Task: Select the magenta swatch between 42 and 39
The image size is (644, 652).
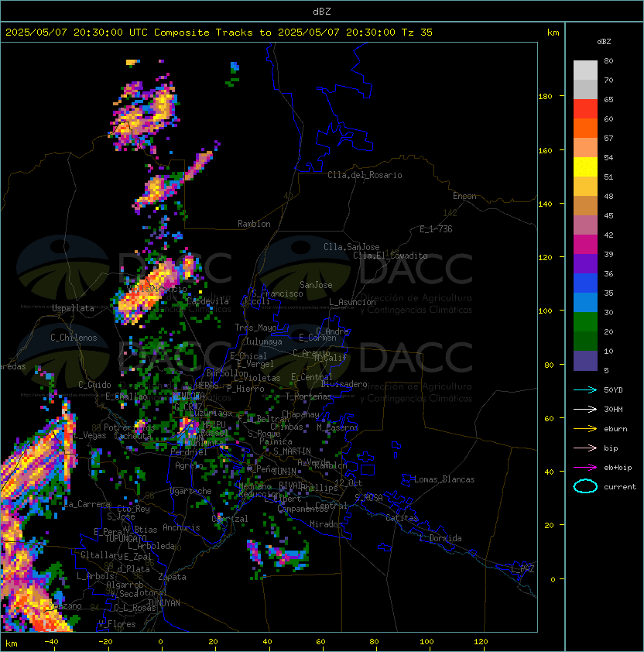Action: point(585,245)
